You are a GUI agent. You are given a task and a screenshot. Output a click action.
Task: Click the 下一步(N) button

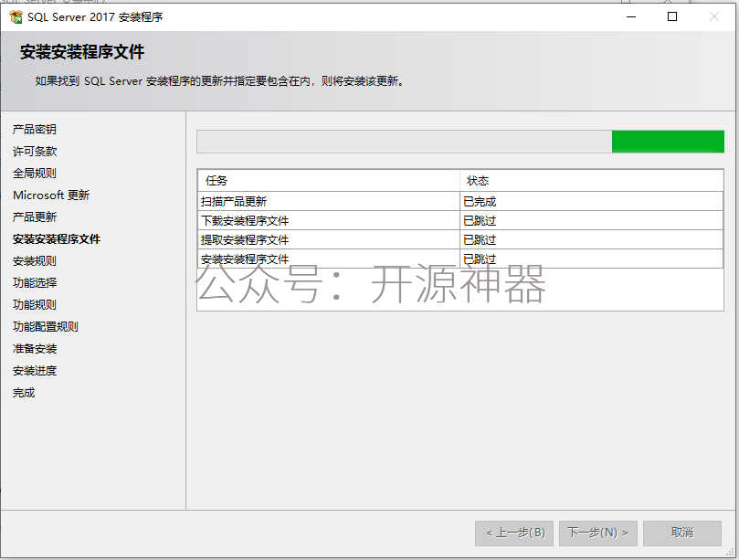598,534
